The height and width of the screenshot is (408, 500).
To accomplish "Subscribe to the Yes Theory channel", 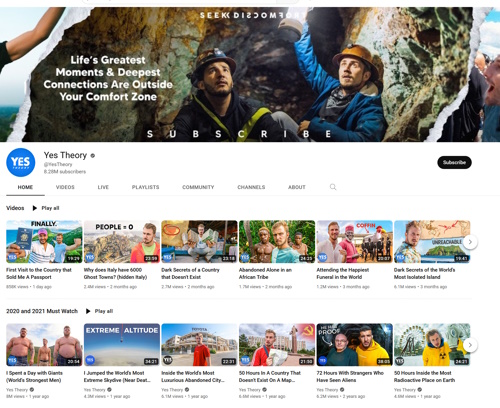I will click(454, 162).
